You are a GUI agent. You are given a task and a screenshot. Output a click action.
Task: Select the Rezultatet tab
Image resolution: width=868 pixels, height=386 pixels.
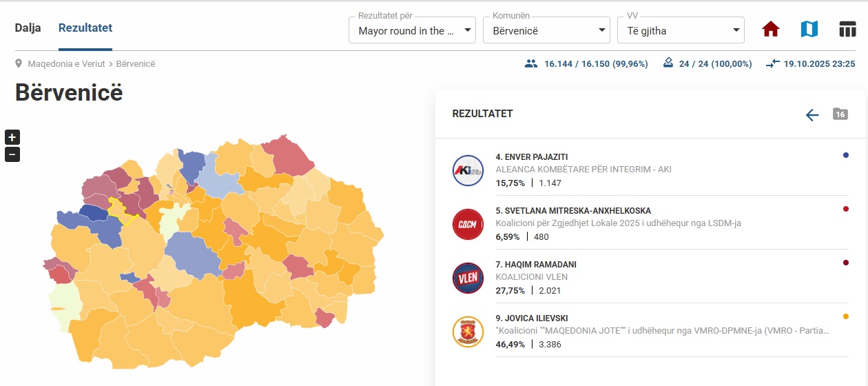[x=85, y=28]
